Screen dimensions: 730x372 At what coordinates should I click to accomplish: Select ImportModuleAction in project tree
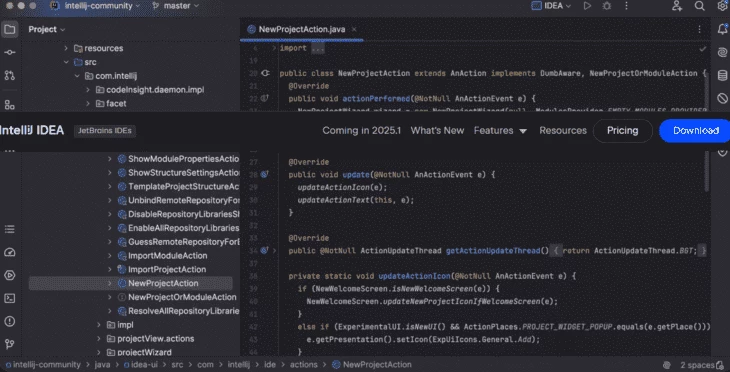point(168,256)
